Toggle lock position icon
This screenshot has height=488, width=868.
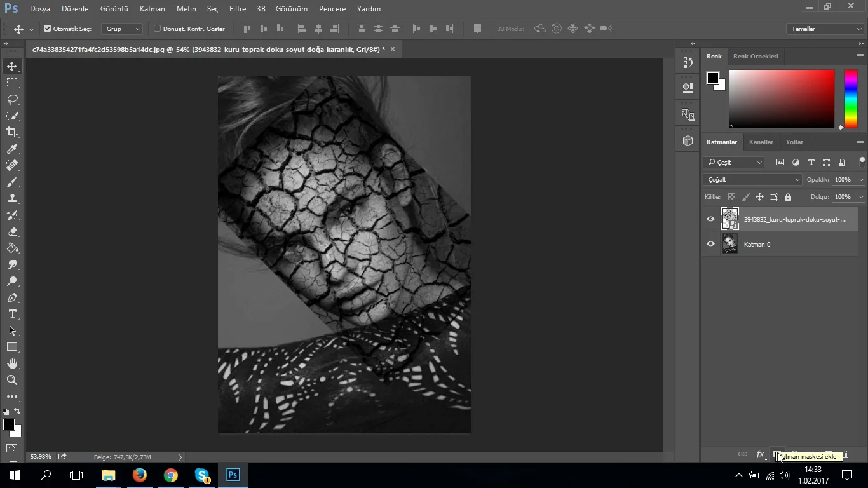[x=759, y=197]
